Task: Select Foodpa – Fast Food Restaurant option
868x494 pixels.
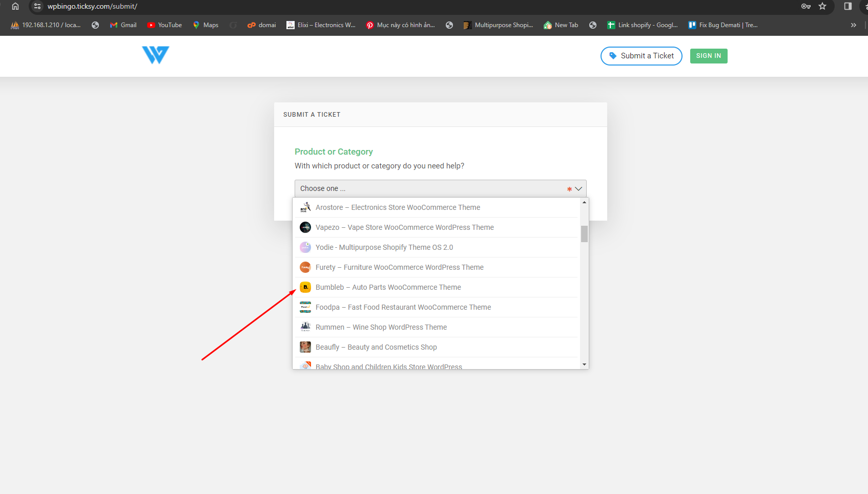Action: pyautogui.click(x=436, y=307)
